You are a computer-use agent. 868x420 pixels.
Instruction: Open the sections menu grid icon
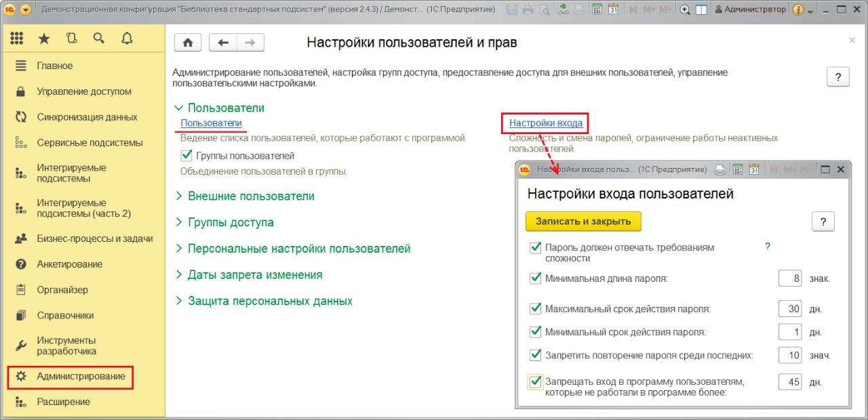pyautogui.click(x=17, y=39)
